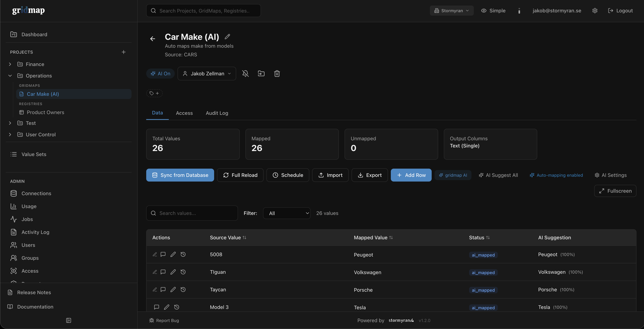The height and width of the screenshot is (329, 644).
Task: Open the comment icon in the 5008 row
Action: pyautogui.click(x=163, y=254)
